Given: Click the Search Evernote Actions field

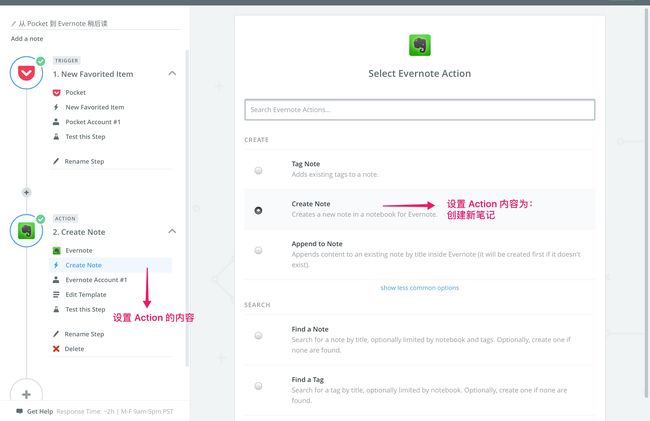Looking at the screenshot, I should [420, 110].
